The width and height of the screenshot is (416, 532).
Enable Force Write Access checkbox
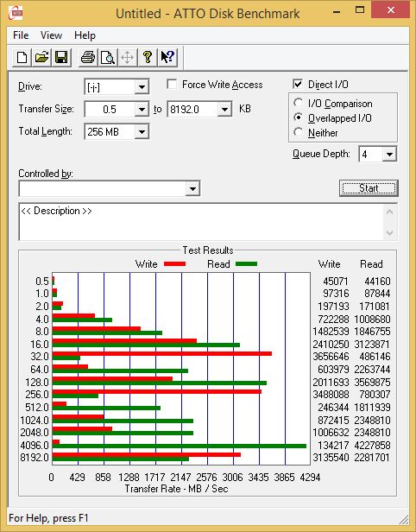(x=172, y=84)
